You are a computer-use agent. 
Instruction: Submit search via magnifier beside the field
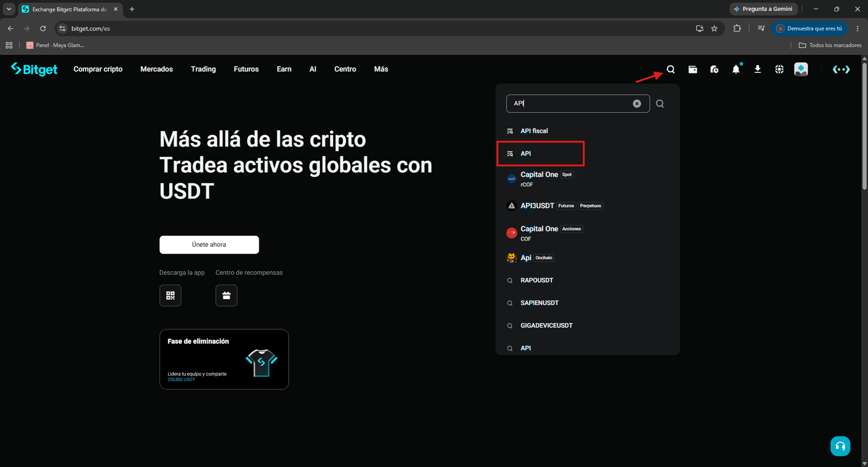point(660,104)
